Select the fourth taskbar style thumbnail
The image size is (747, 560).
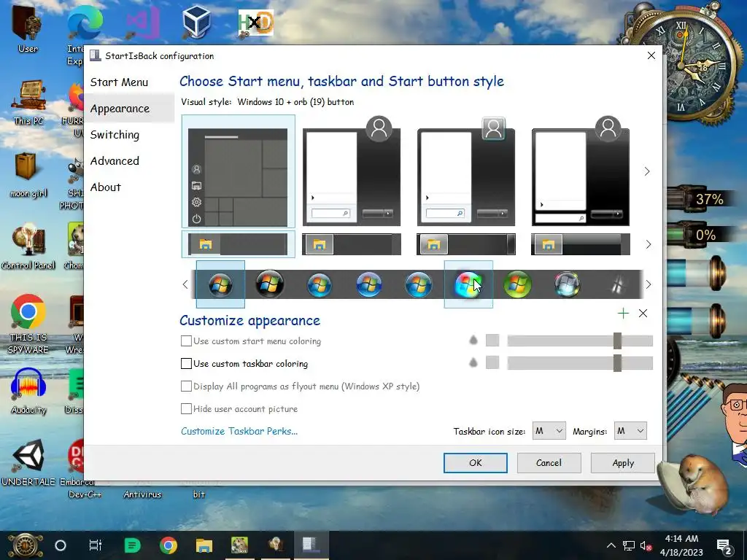[x=580, y=244]
